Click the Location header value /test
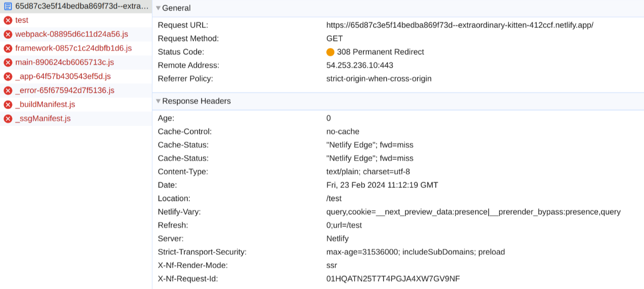 point(334,199)
